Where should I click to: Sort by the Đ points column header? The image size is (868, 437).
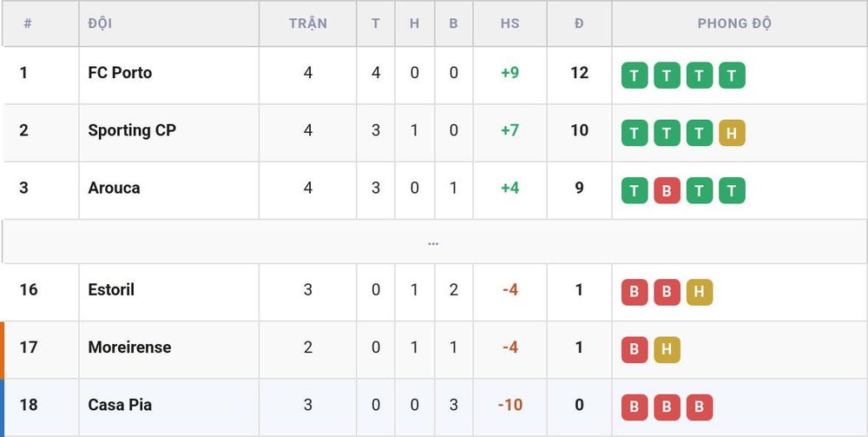point(579,23)
